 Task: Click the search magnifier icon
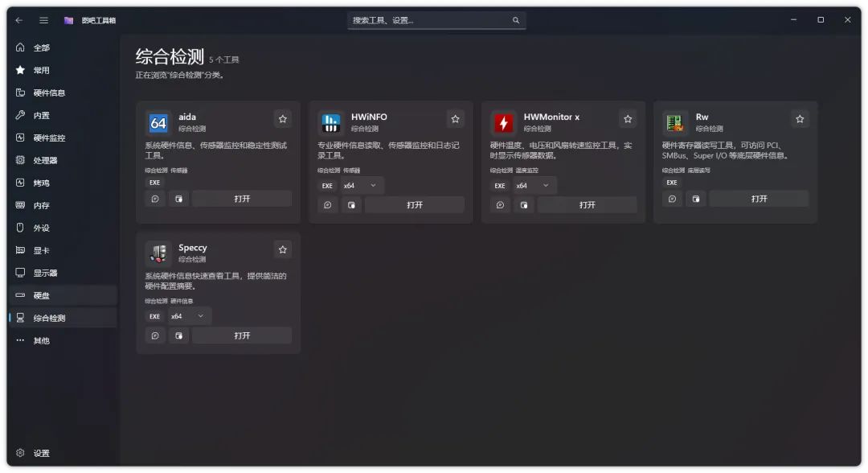tap(515, 20)
